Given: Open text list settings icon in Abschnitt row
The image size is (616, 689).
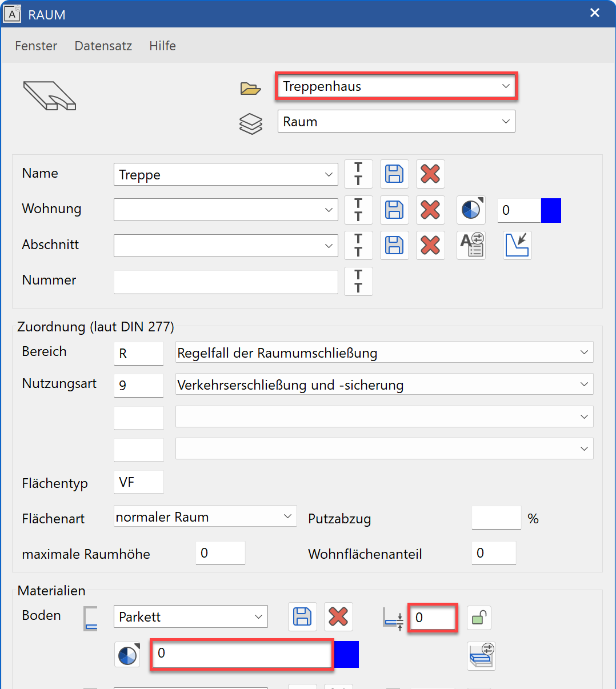Looking at the screenshot, I should [471, 245].
